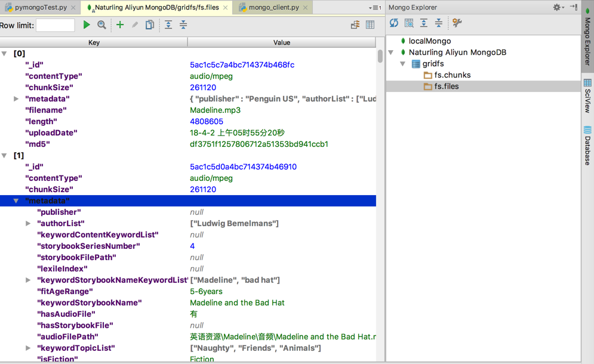The height and width of the screenshot is (364, 594).
Task: Open the SciView side tool window
Action: [x=587, y=96]
